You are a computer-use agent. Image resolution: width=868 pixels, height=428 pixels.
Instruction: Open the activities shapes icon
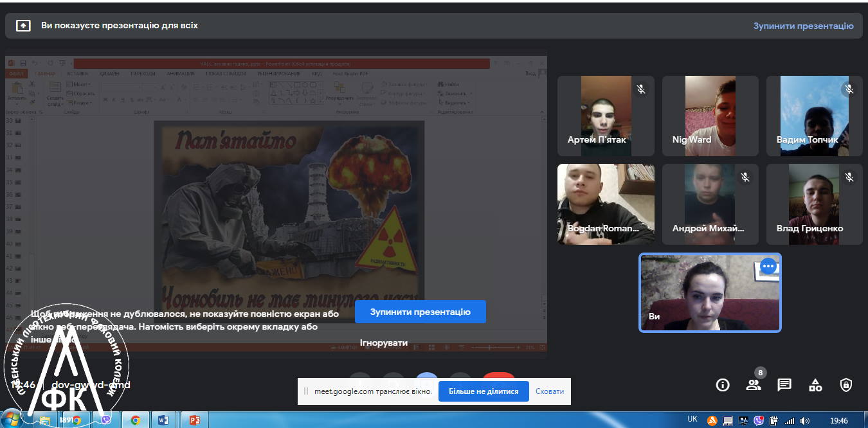click(815, 385)
